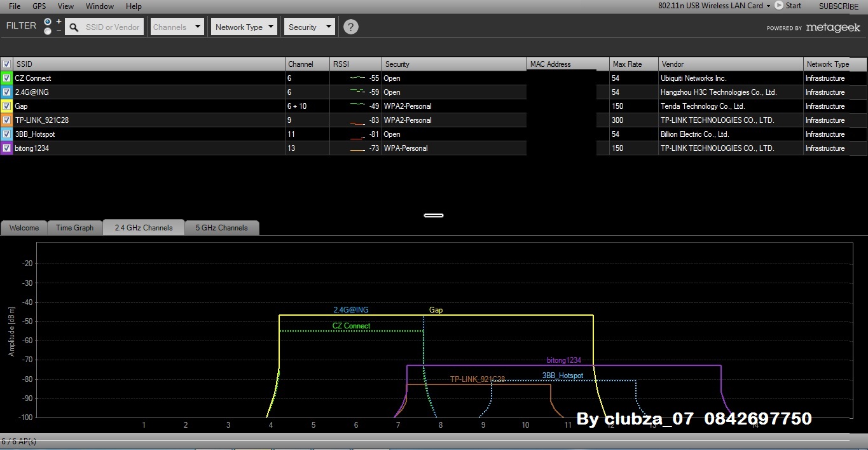Sort by the RSSI column header
This screenshot has width=868, height=450.
tap(355, 64)
